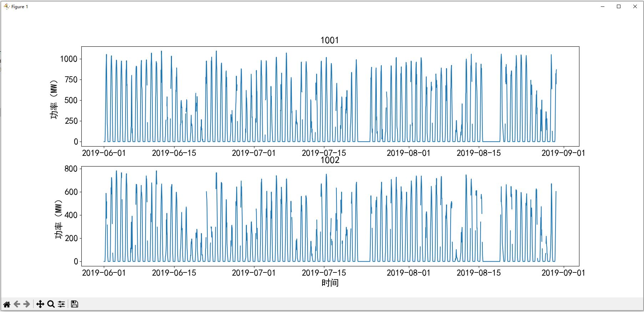644x312 pixels.
Task: Click 2019-06-15 tick label on bottom chart
Action: 174,273
